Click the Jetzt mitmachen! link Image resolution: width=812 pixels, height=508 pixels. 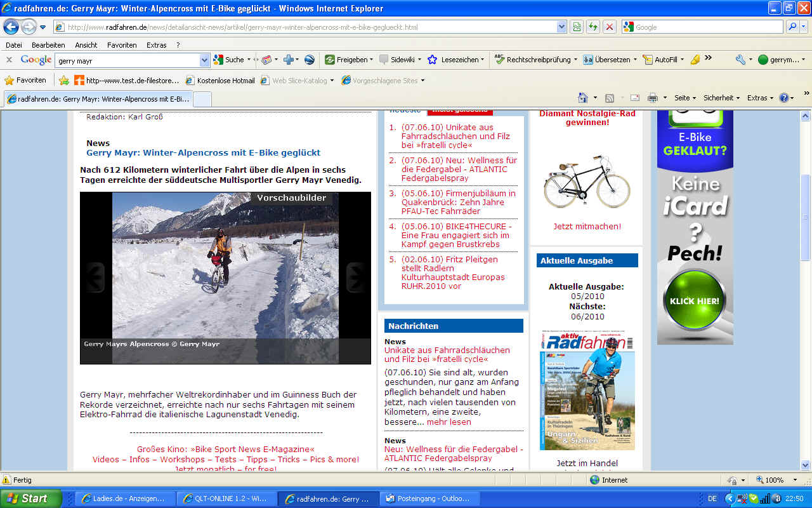587,226
